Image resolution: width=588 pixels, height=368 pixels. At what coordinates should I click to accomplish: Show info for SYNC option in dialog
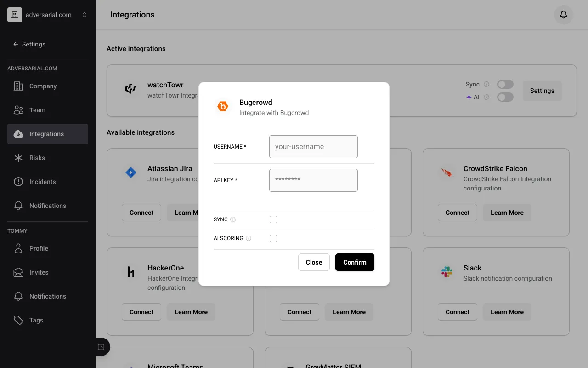coord(233,219)
